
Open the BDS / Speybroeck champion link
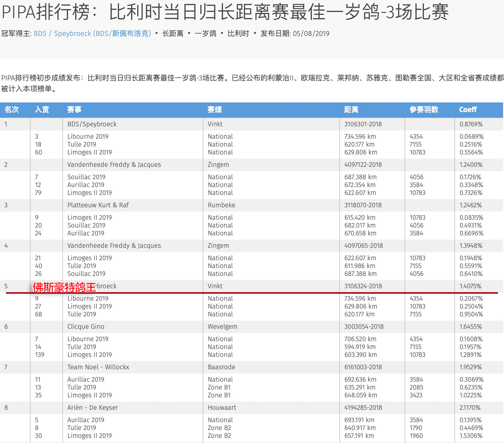pyautogui.click(x=92, y=34)
